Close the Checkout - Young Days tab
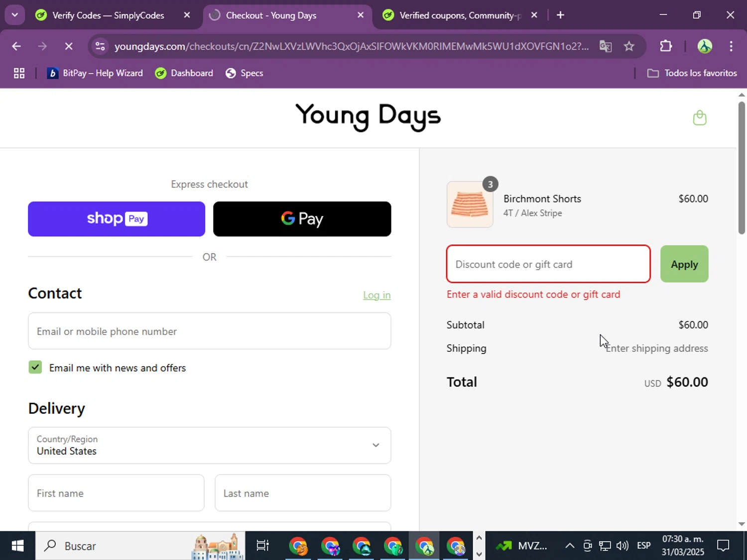Viewport: 747px width, 560px height. pyautogui.click(x=361, y=15)
